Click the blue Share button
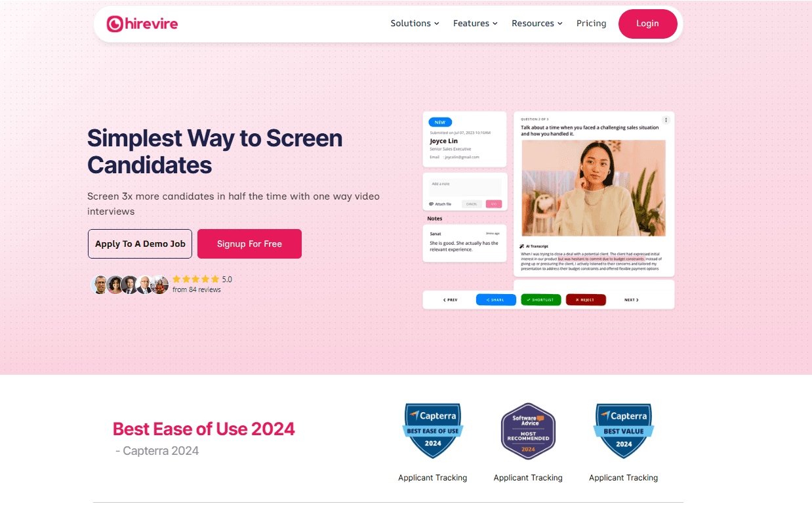Viewport: 812px width, 531px height. pos(496,300)
